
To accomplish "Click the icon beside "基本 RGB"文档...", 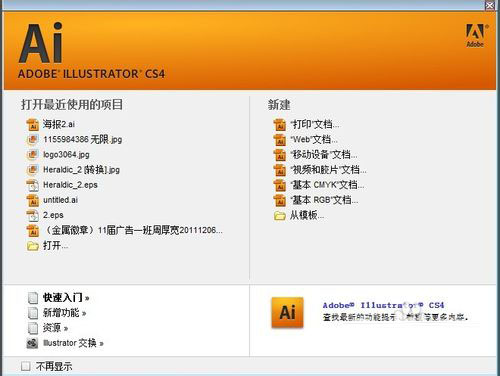I will pos(280,200).
